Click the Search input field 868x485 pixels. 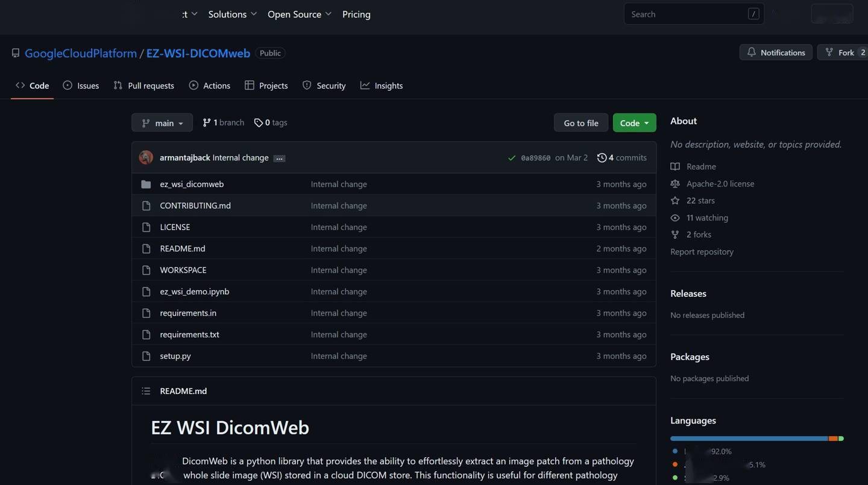[686, 14]
